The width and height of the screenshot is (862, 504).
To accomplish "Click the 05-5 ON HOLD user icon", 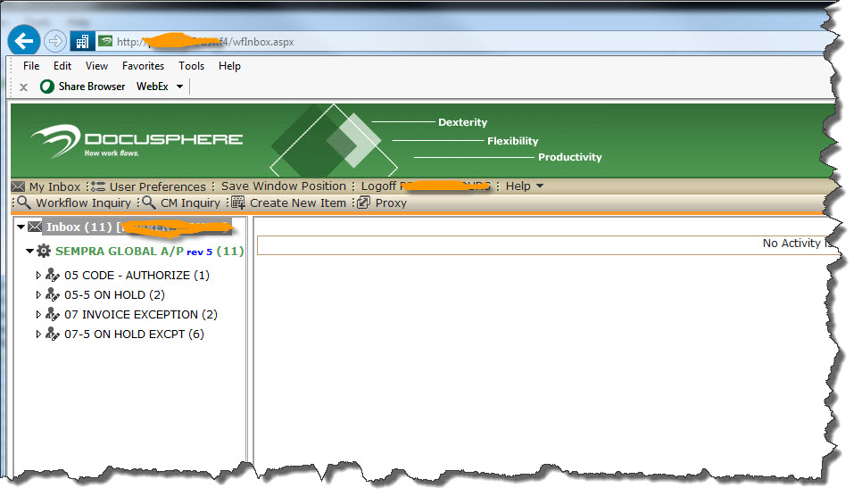I will tap(53, 294).
